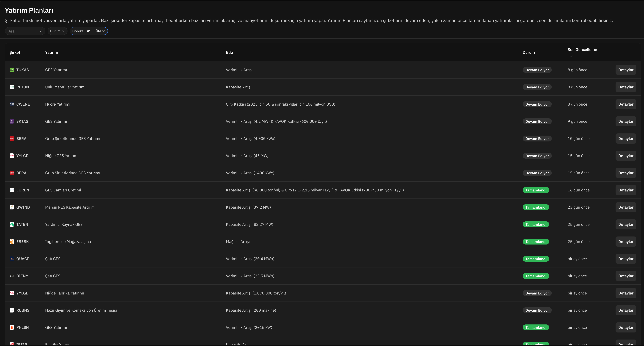Sort by the Şirket column header
This screenshot has width=644, height=346.
tap(15, 53)
